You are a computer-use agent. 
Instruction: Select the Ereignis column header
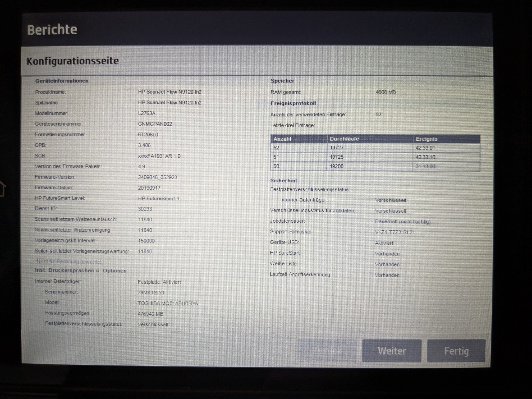coord(426,139)
